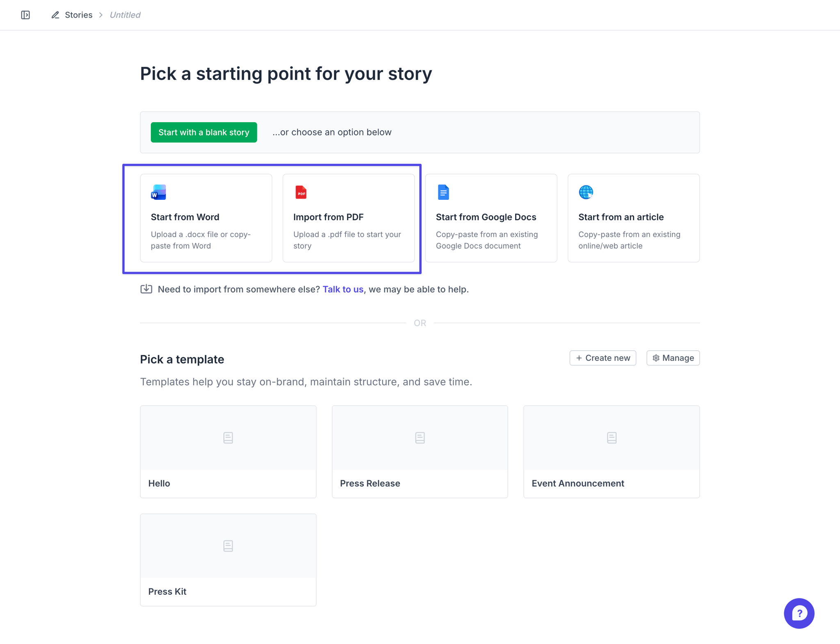Click the globe web article icon

coord(586,192)
